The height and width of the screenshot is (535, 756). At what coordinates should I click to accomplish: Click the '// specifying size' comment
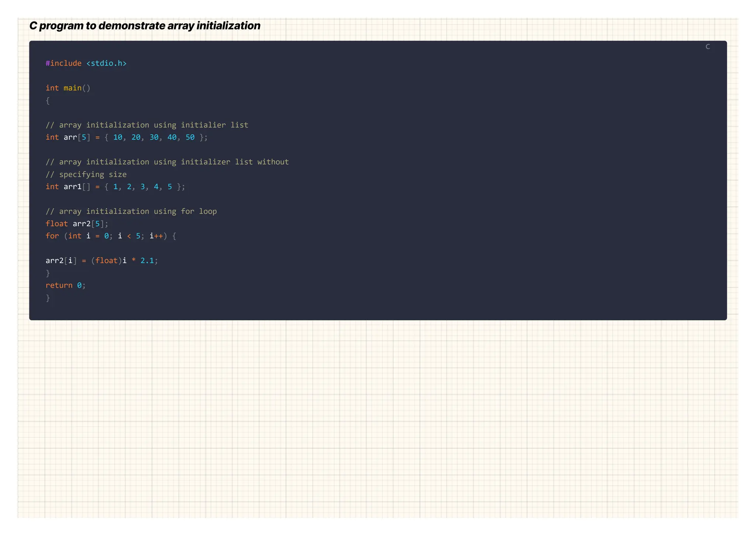(86, 174)
